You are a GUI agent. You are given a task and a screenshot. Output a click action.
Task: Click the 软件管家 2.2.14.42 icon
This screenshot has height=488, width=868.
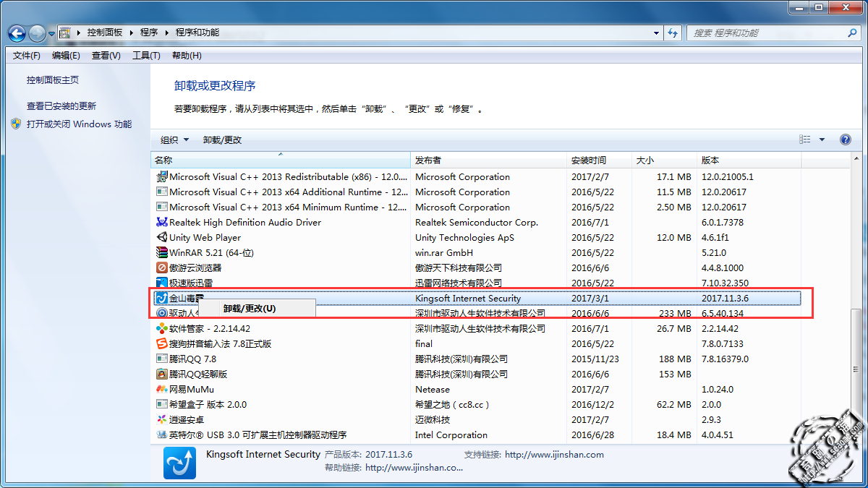pyautogui.click(x=162, y=329)
